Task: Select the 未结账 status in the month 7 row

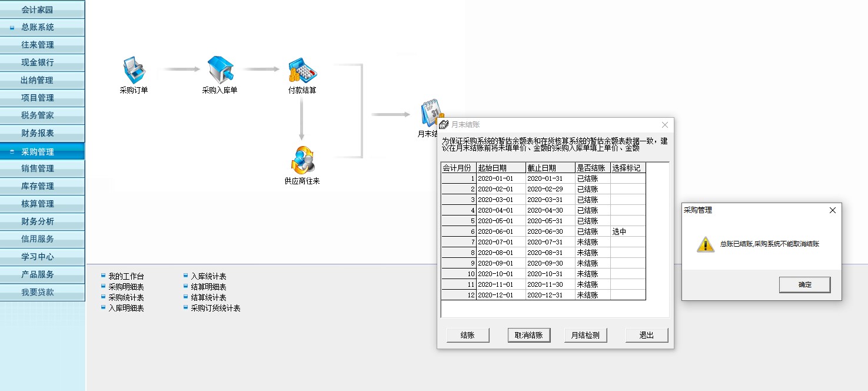Action: [x=593, y=242]
